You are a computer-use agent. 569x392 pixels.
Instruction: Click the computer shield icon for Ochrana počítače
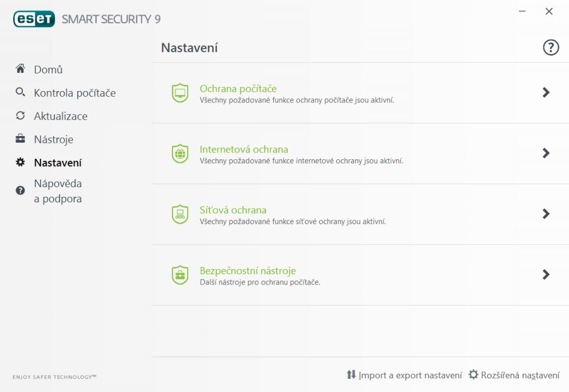(180, 93)
